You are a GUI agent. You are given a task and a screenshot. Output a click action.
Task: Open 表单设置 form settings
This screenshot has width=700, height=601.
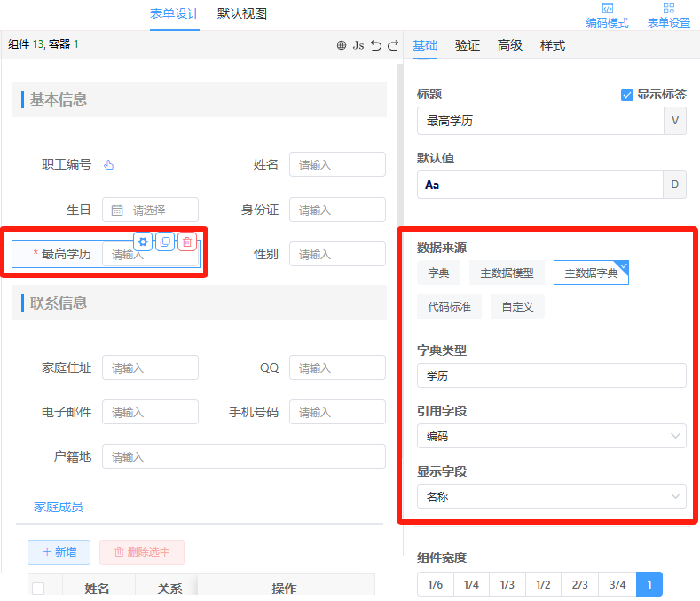point(668,15)
